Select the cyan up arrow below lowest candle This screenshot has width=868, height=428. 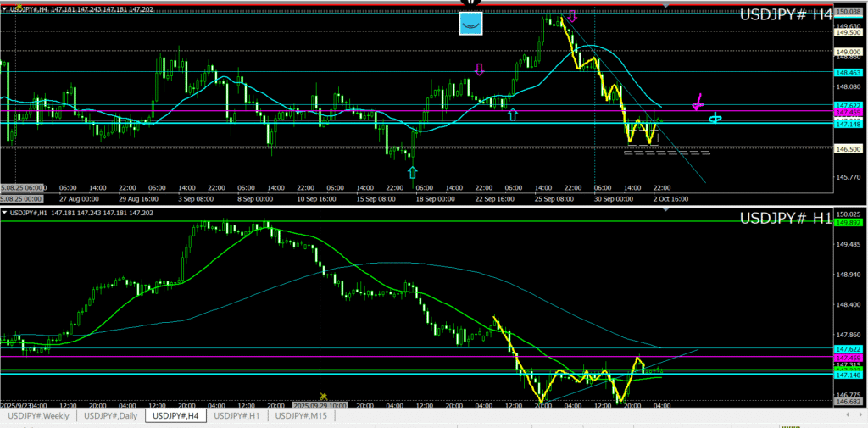pyautogui.click(x=411, y=173)
